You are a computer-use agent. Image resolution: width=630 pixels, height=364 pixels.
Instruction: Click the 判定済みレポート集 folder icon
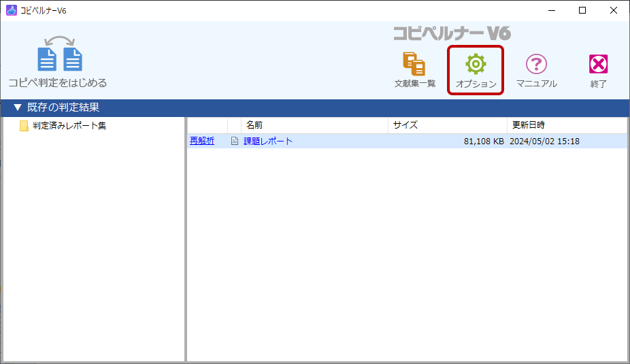24,126
